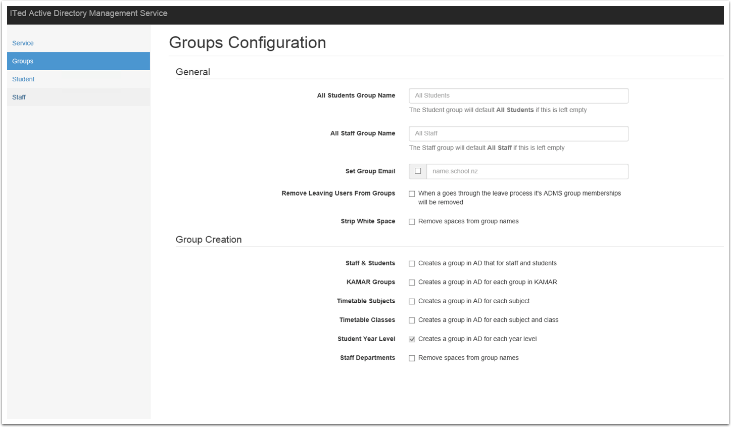Click the ITed Active Directory Management Service title
The height and width of the screenshot is (427, 731).
[87, 13]
